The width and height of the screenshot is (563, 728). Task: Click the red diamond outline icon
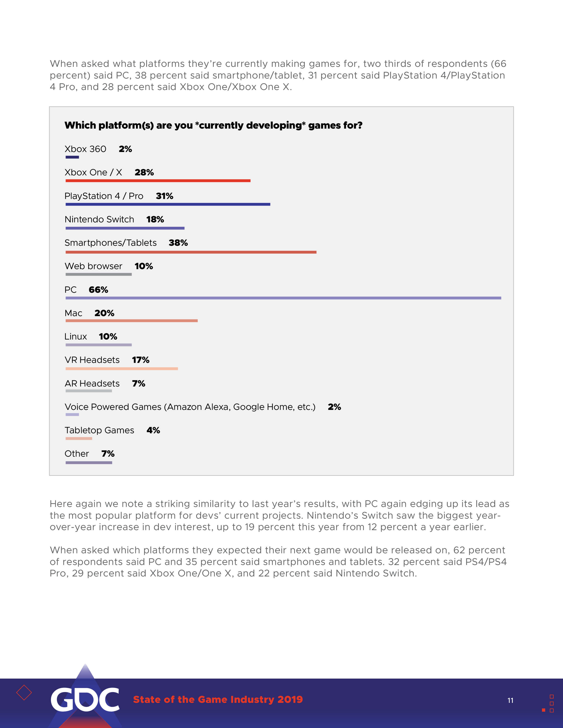pos(24,693)
